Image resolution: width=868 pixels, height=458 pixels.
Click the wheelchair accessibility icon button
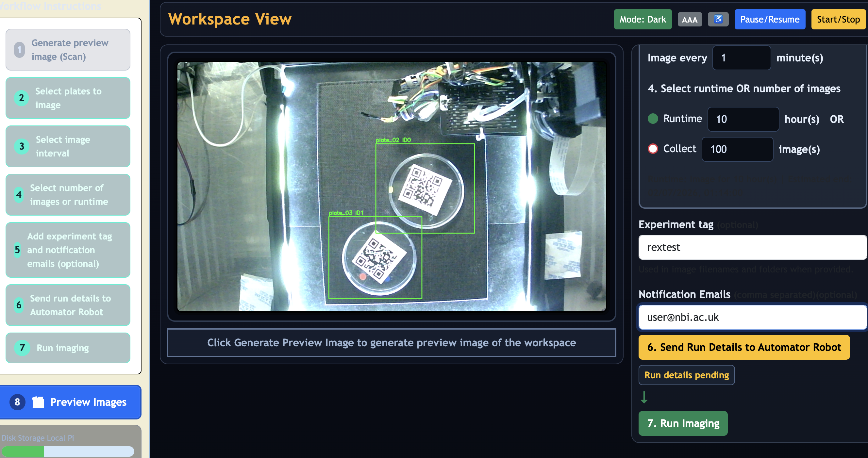pyautogui.click(x=718, y=19)
